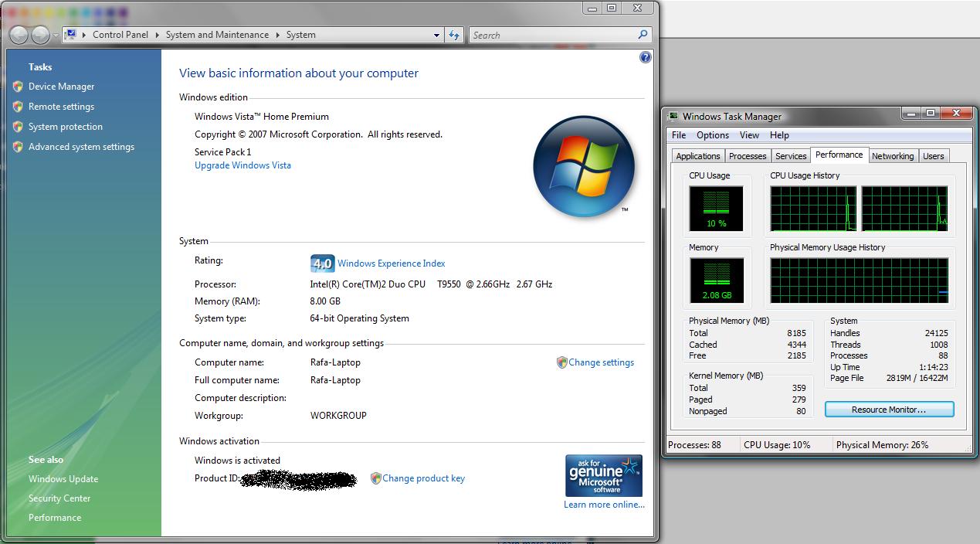
Task: Open Advanced system settings link
Action: point(81,147)
